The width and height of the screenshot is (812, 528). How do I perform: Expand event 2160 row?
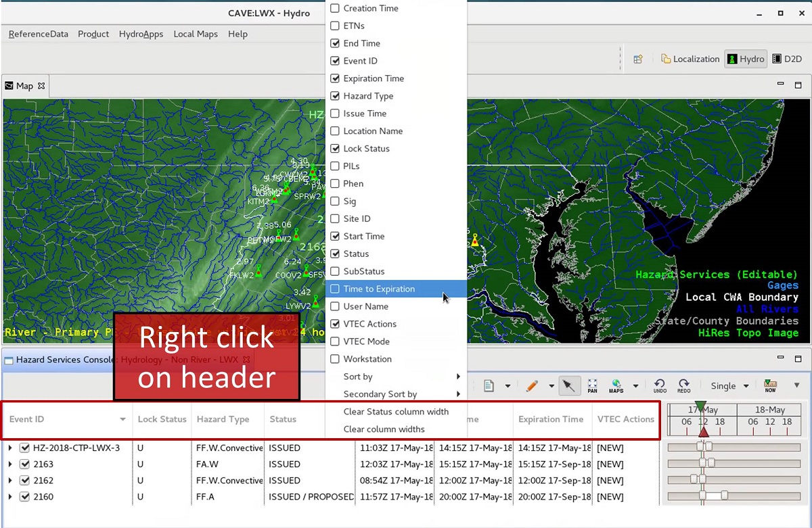pyautogui.click(x=10, y=496)
